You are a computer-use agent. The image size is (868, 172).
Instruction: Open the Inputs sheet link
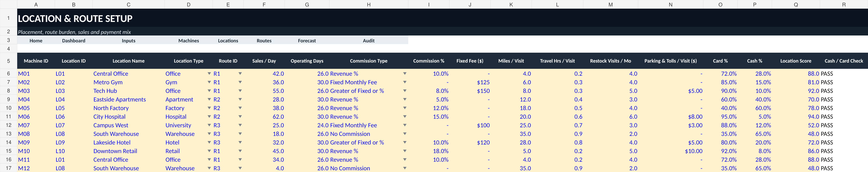click(128, 41)
